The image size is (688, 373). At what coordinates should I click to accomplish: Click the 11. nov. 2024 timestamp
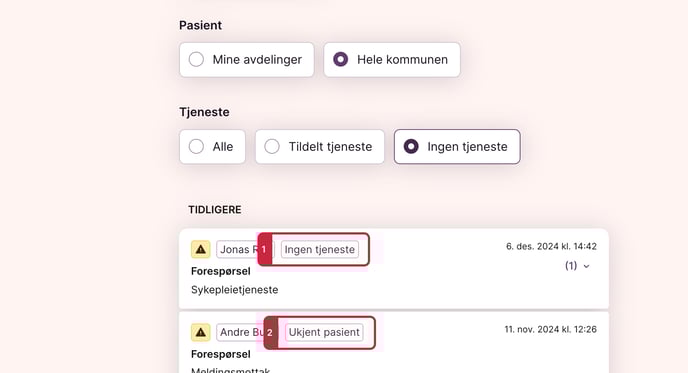pos(551,329)
